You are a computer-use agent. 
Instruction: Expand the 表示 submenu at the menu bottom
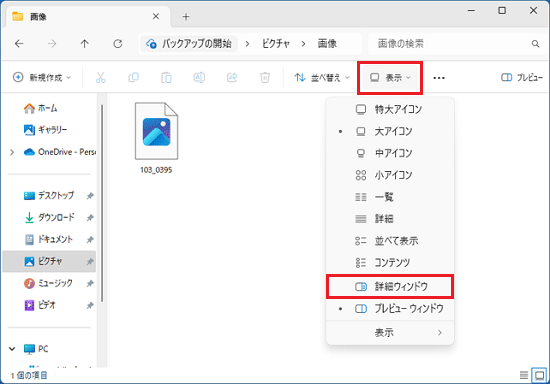[390, 332]
